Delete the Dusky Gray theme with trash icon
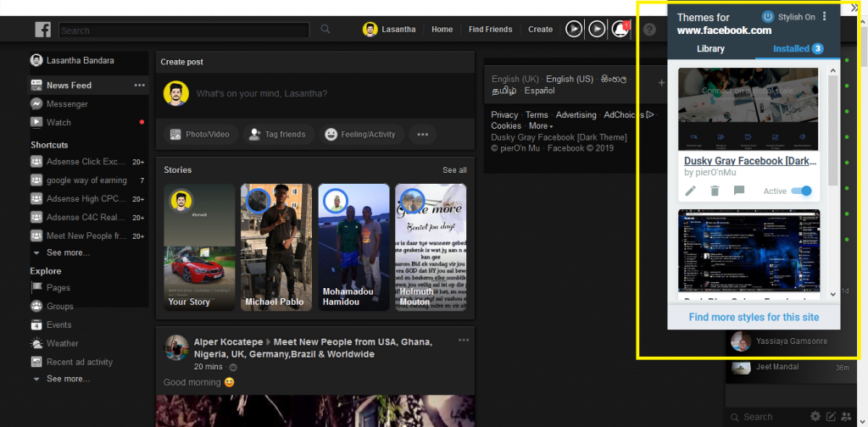Image resolution: width=868 pixels, height=427 pixels. coord(715,191)
